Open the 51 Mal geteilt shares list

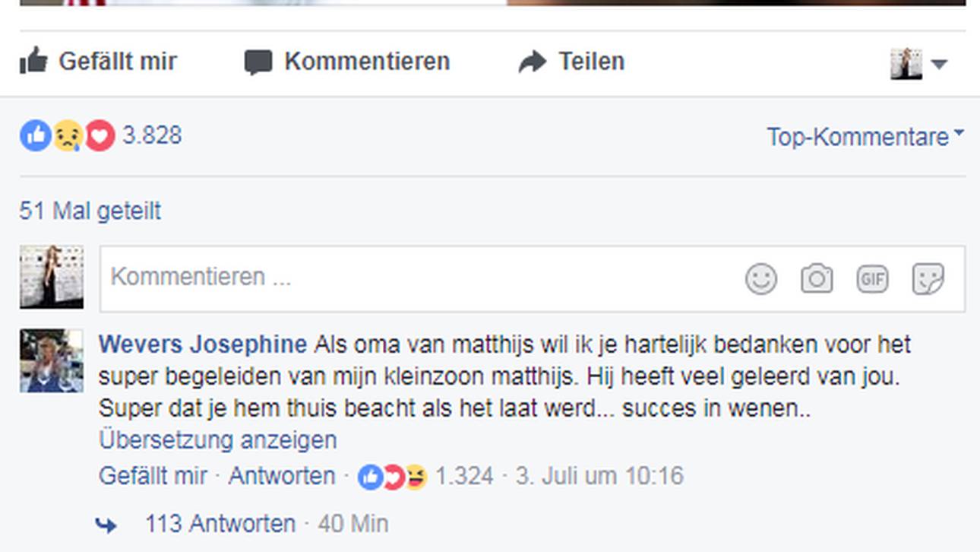pyautogui.click(x=90, y=211)
